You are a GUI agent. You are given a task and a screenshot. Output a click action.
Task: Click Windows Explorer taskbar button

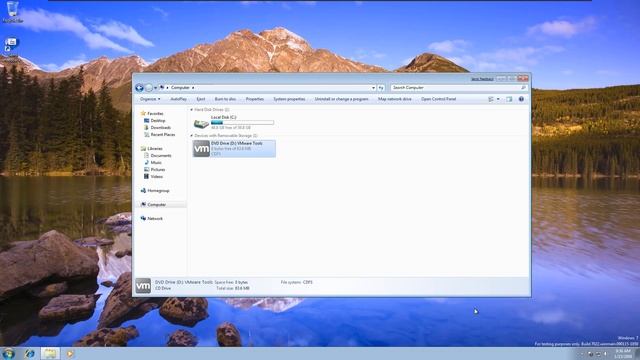pos(50,353)
